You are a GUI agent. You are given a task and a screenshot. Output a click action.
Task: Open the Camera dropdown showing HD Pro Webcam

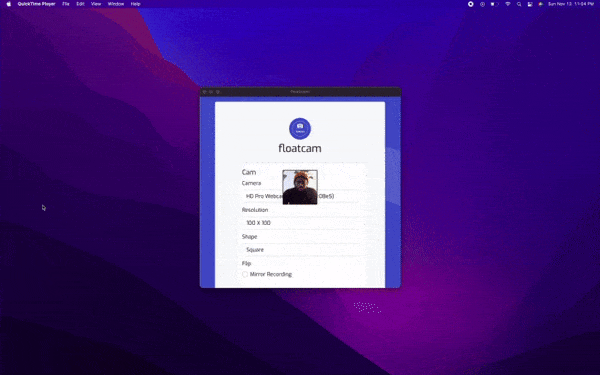coord(301,196)
